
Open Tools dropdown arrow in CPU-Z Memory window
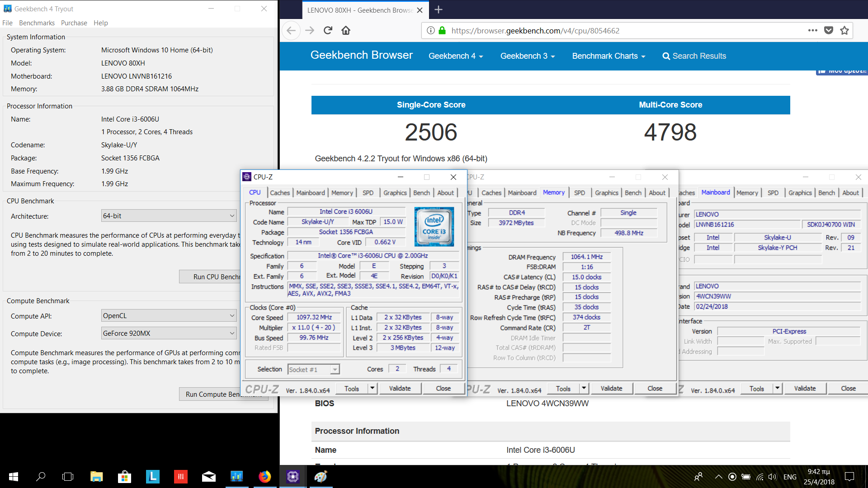pos(584,388)
